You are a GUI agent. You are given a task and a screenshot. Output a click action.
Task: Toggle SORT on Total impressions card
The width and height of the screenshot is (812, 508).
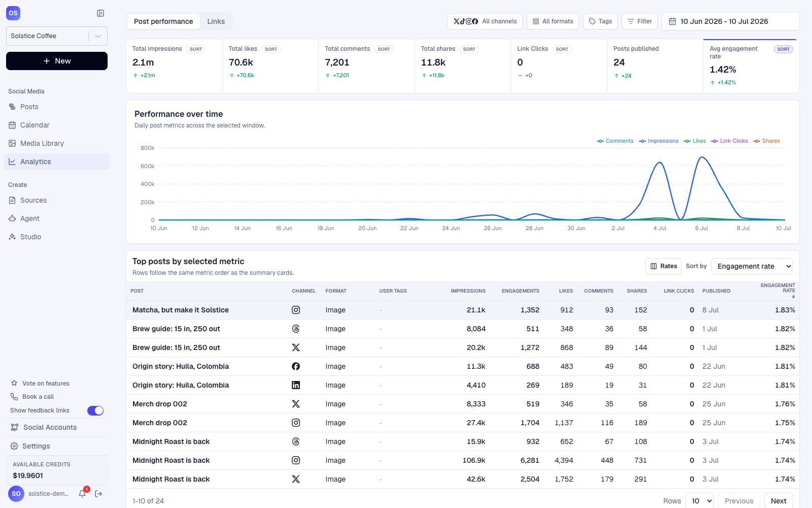196,49
